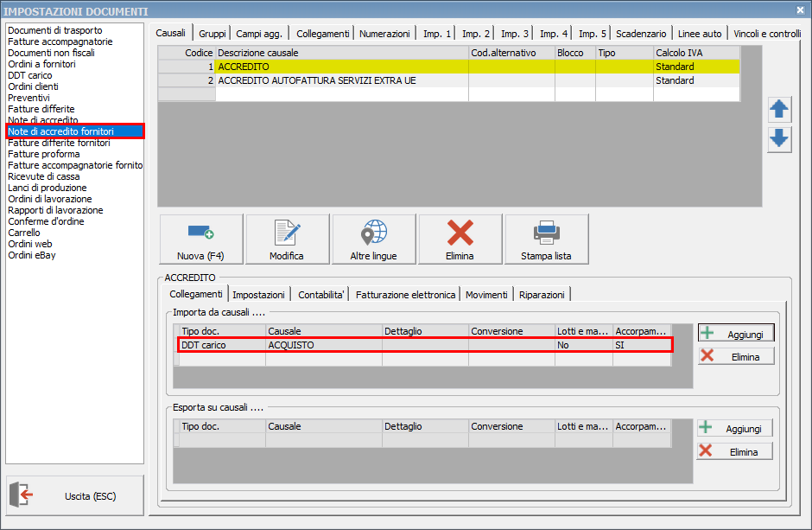
Task: Open the Imp. 4 tab
Action: coord(553,34)
